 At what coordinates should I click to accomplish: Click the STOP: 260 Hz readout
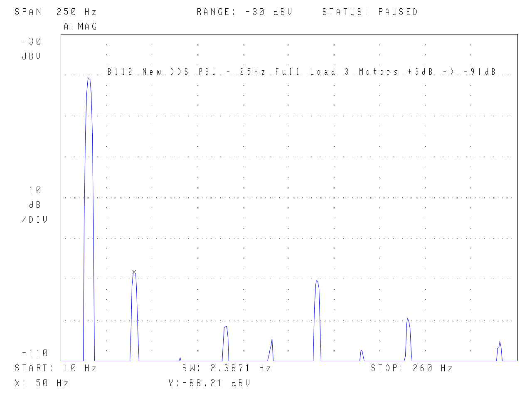click(x=411, y=368)
